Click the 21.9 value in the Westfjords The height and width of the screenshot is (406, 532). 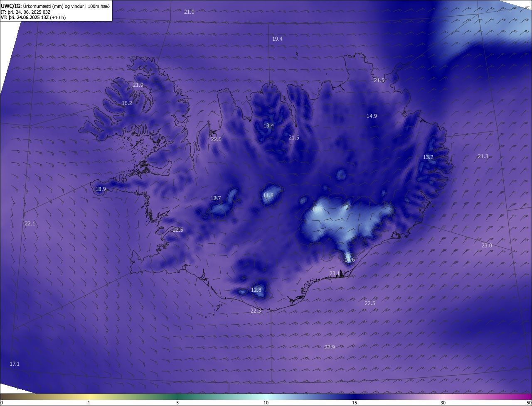pos(138,85)
